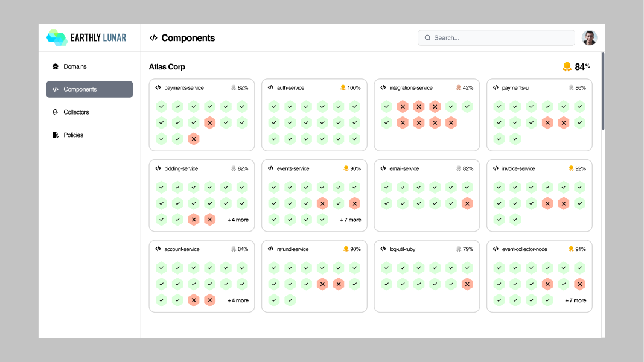This screenshot has width=644, height=362.
Task: Click the auth-service 100% gold badge
Action: [x=343, y=88]
